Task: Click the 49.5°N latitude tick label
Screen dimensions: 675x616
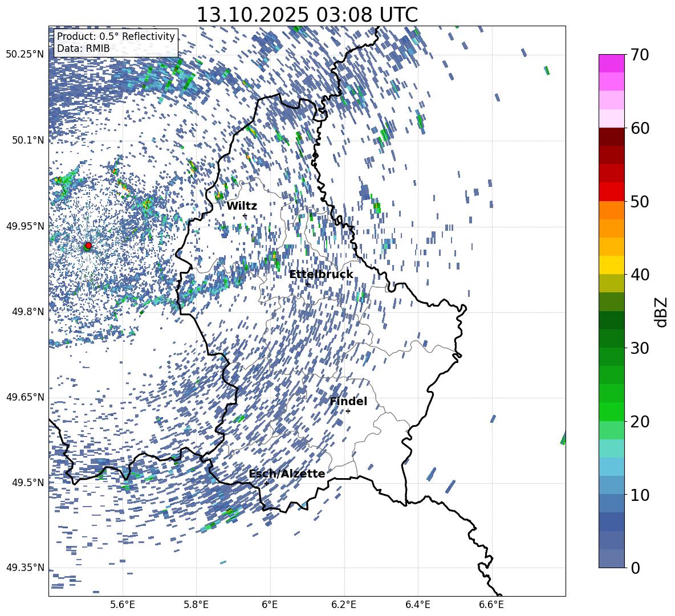Action: (x=28, y=482)
